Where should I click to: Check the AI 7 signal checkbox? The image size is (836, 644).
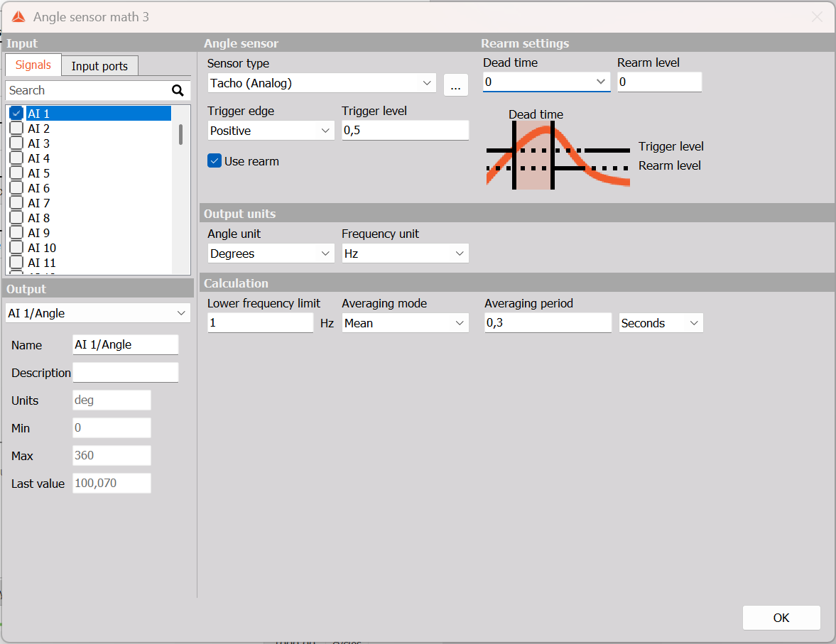(x=16, y=202)
